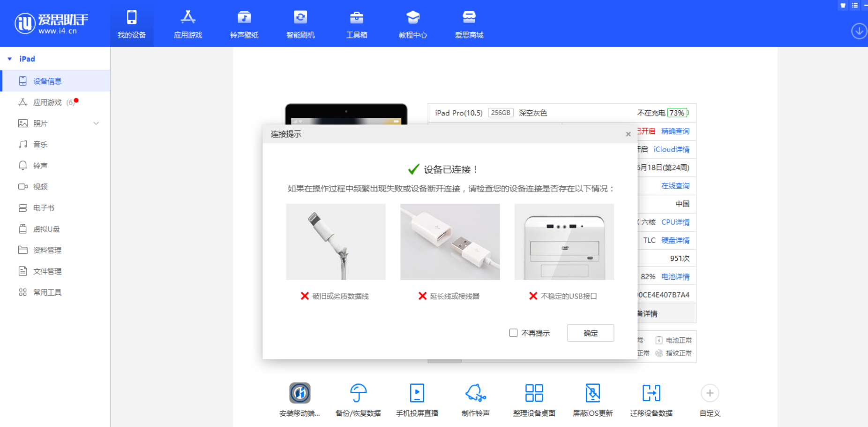Open 虚拟U盘 in the sidebar
The width and height of the screenshot is (868, 427).
coord(55,229)
